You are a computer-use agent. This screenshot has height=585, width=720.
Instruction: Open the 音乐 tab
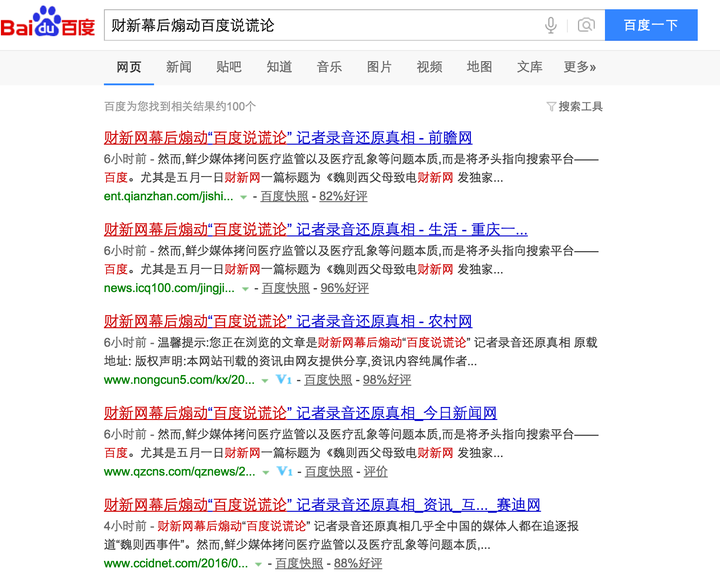click(x=329, y=67)
